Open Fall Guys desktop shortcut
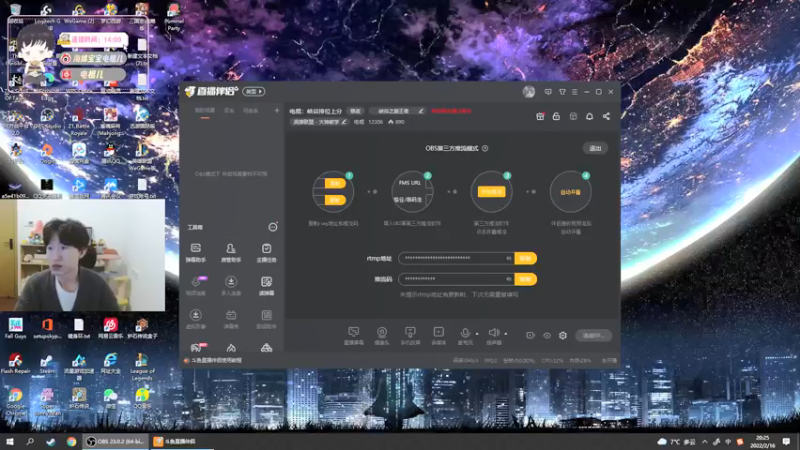This screenshot has height=450, width=800. point(16,328)
